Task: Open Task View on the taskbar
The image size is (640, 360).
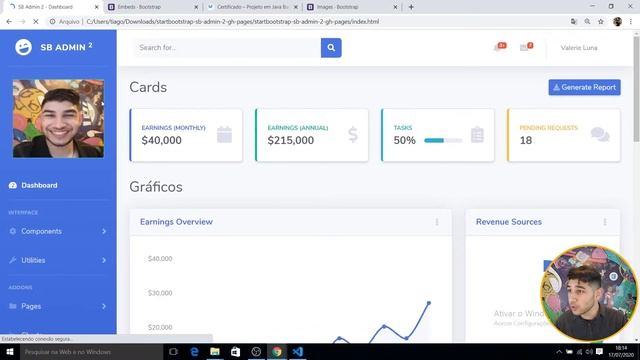Action: (173, 351)
